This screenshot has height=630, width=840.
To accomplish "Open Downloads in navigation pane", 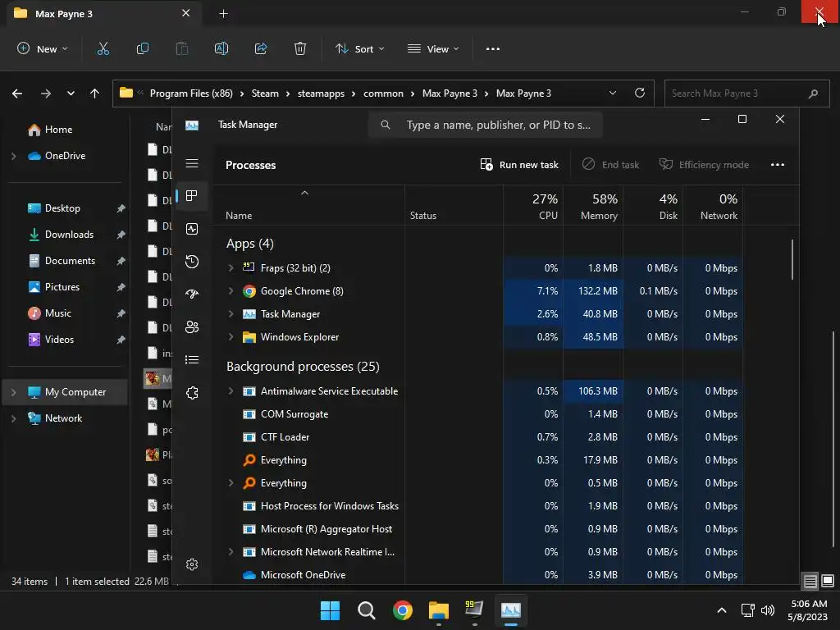I will 69,234.
